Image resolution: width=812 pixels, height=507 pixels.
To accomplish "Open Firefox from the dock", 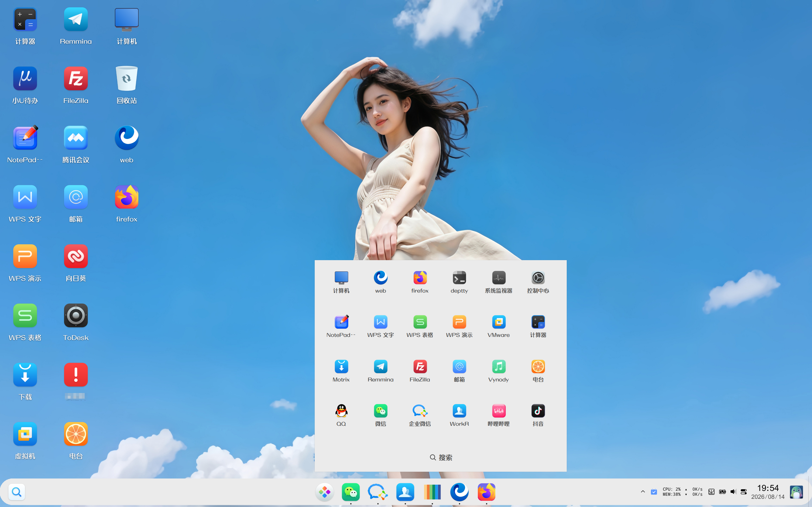I will 486,492.
